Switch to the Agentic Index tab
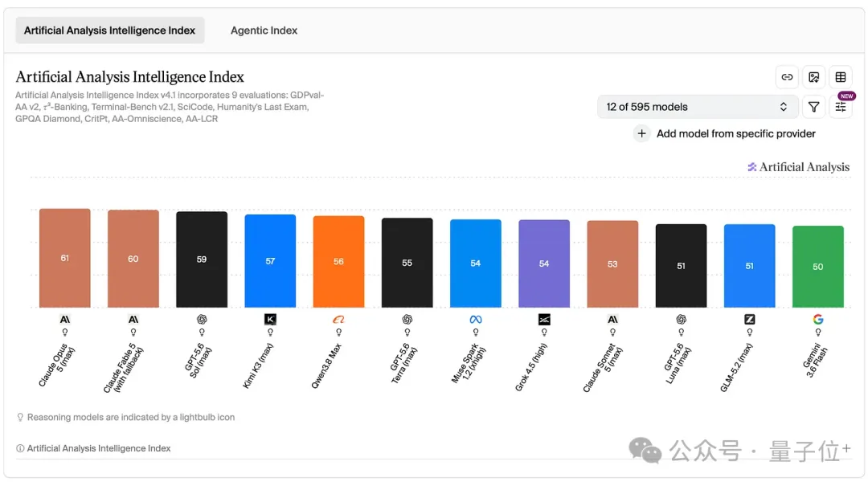The image size is (868, 486). tap(264, 31)
